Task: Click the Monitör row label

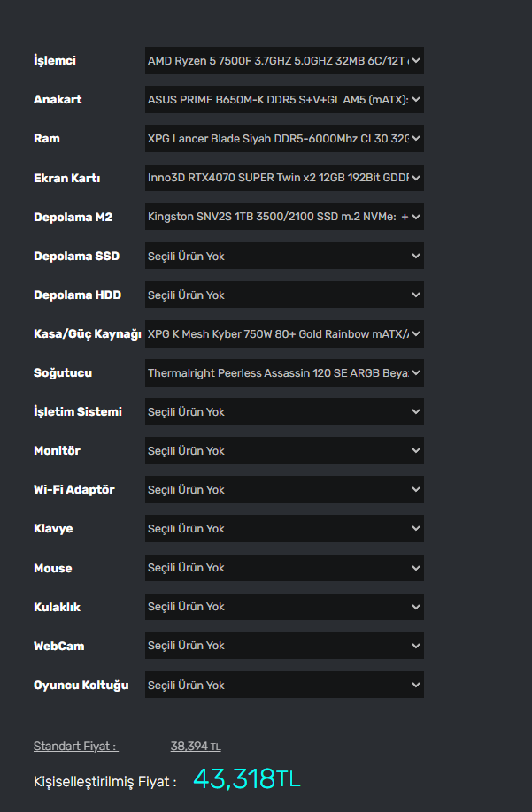Action: tap(57, 450)
